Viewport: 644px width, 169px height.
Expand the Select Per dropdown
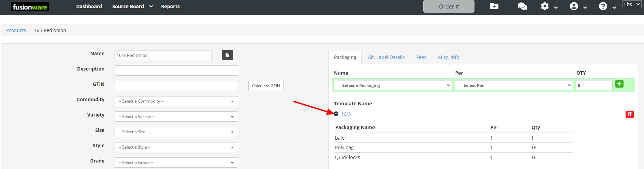coord(513,86)
